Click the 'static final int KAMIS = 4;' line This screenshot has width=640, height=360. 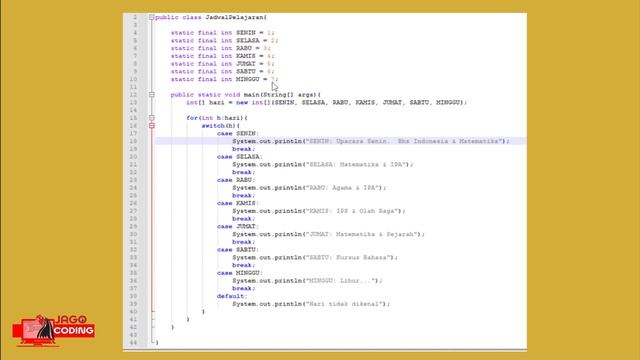pyautogui.click(x=222, y=56)
